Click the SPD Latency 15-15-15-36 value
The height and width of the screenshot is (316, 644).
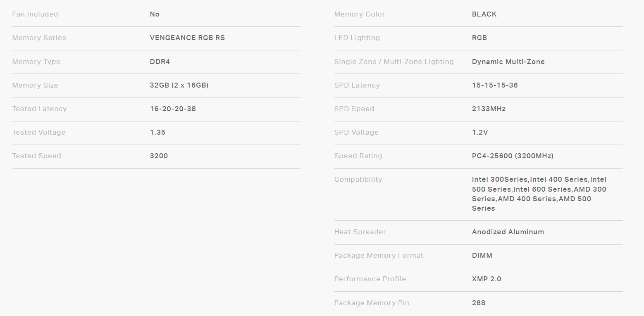click(x=495, y=85)
